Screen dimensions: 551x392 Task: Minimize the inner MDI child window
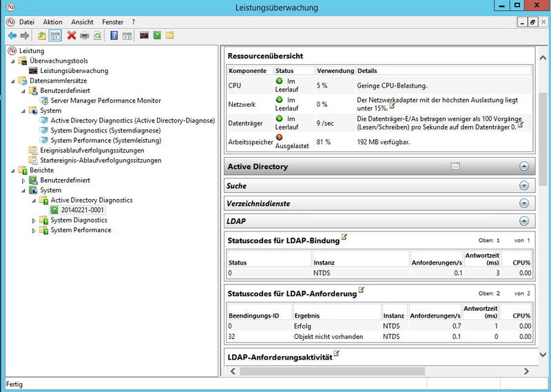click(x=523, y=22)
